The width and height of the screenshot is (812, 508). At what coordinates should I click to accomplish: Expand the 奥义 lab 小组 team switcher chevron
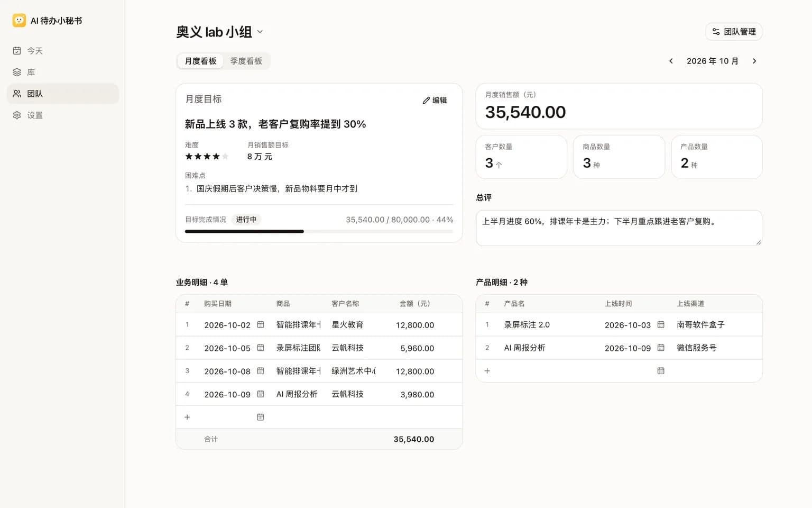coord(260,32)
